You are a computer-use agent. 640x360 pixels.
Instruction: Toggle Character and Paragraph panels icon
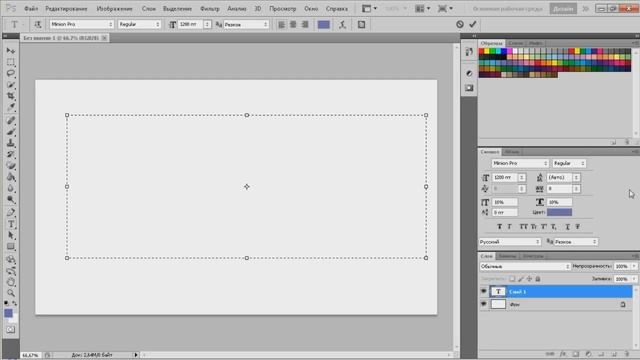[x=361, y=24]
